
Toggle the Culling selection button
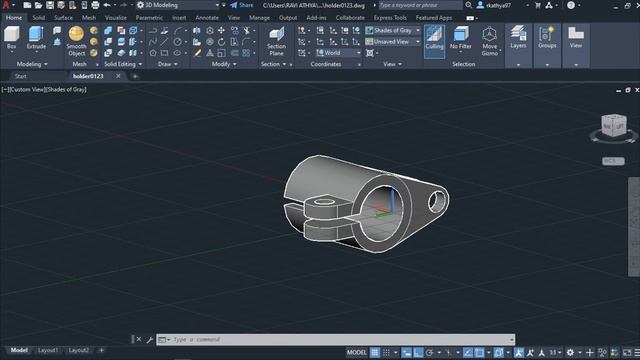point(434,41)
